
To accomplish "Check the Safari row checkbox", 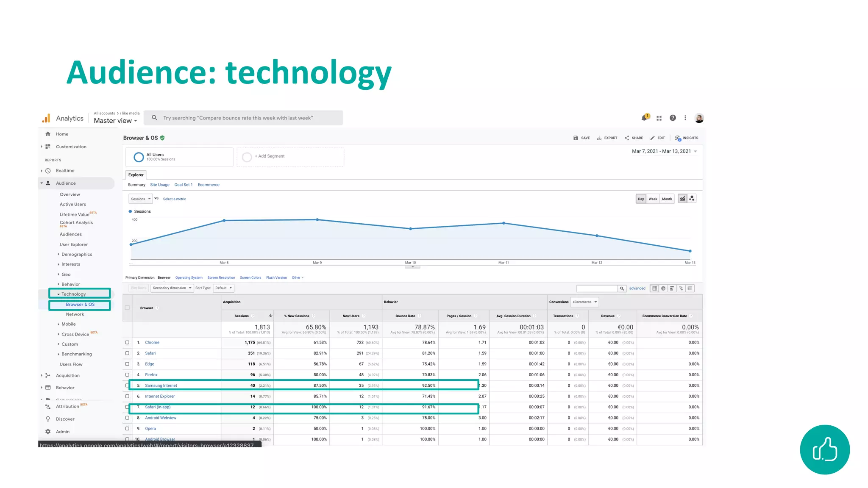I will [x=127, y=353].
